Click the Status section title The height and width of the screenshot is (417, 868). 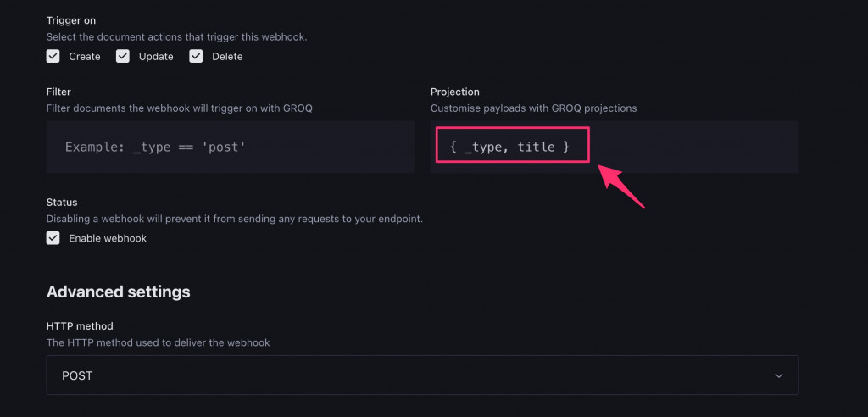[x=62, y=203]
